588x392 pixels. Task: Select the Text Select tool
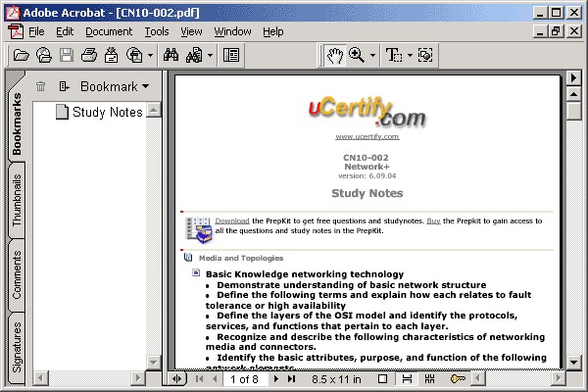393,55
